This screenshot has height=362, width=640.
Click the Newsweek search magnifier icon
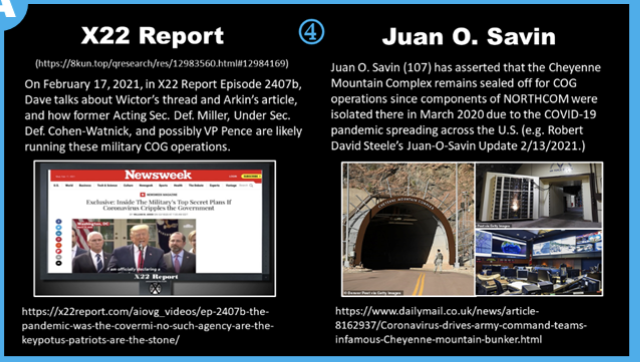pos(251,185)
